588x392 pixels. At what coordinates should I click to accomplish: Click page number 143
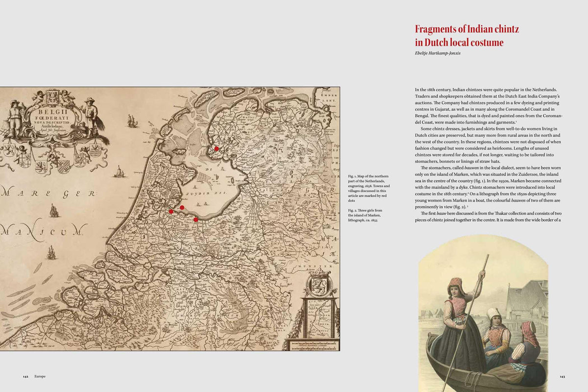[563, 376]
